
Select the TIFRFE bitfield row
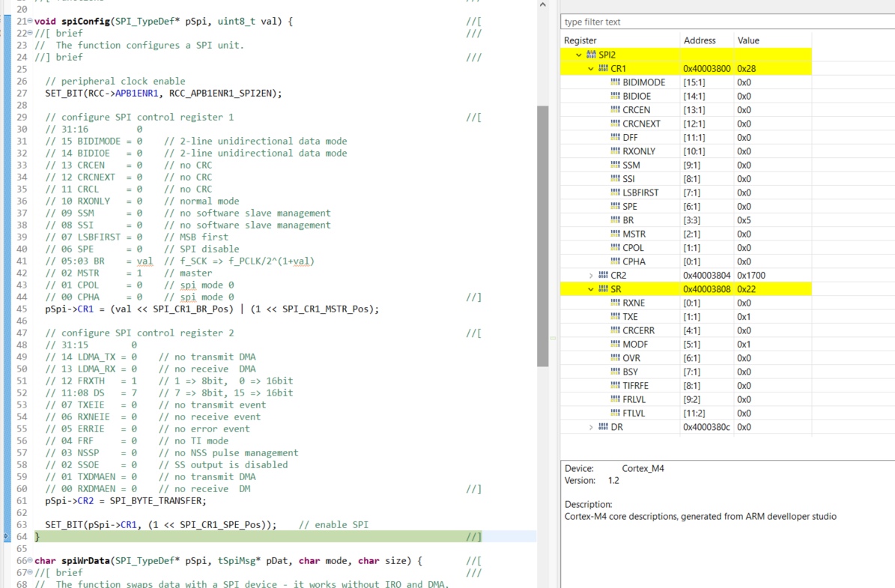(x=686, y=386)
